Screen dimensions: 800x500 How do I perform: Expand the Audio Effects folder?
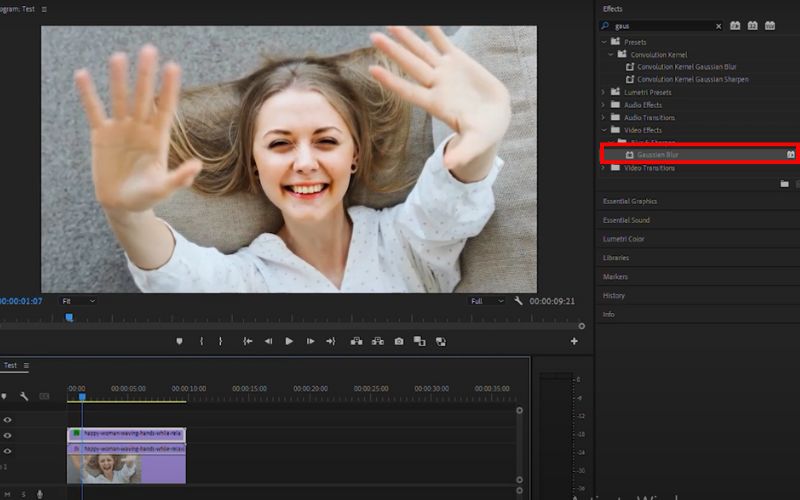[604, 105]
